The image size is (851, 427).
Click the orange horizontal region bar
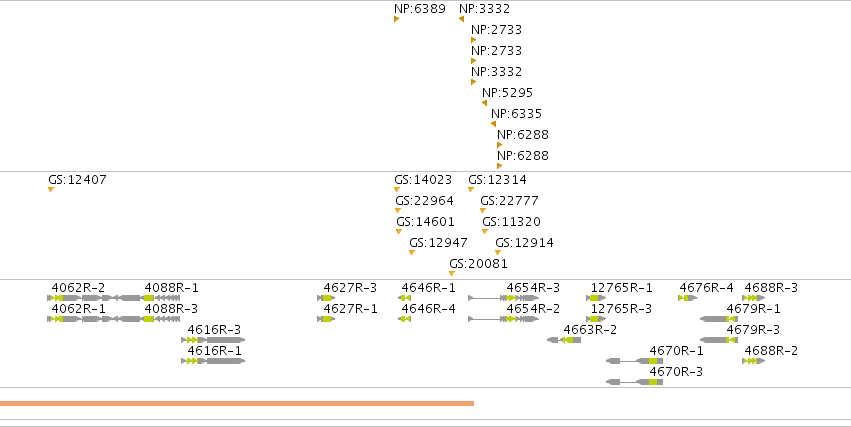[x=237, y=404]
